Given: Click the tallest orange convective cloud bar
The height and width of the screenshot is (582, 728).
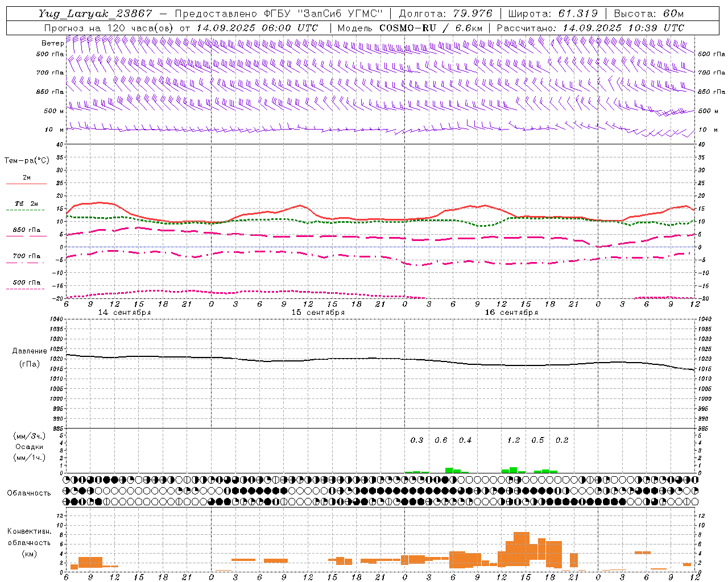Looking at the screenshot, I should pos(522,550).
